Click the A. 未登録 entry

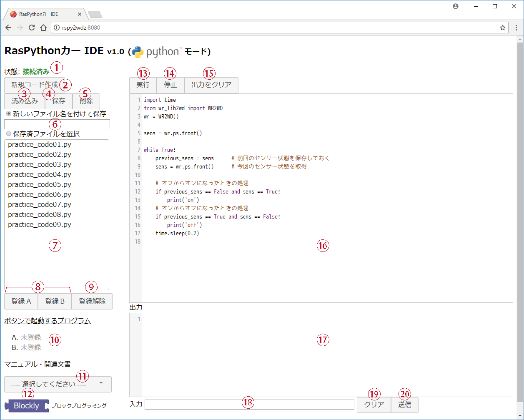pyautogui.click(x=27, y=337)
